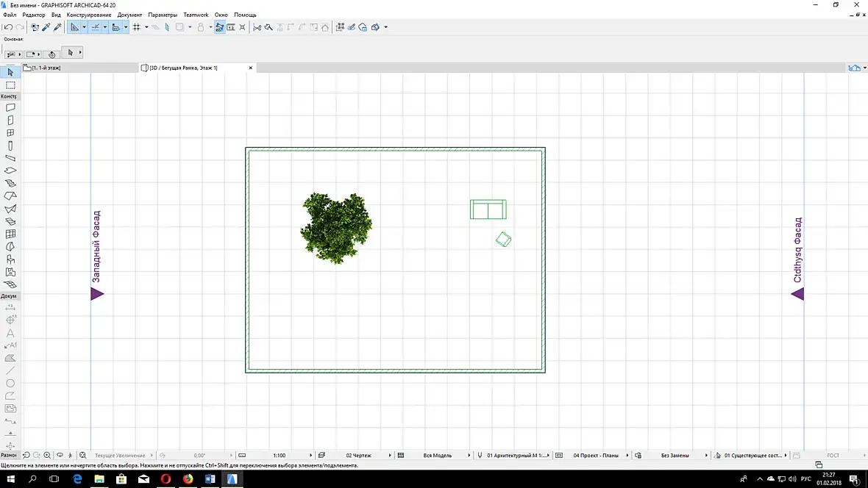Click the Pick Up Parameters eyedropper
The width and height of the screenshot is (868, 488).
[46, 27]
